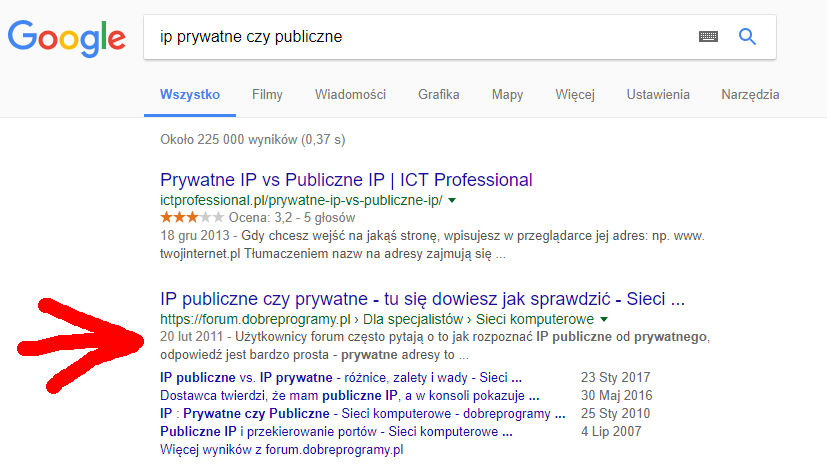Switch to the Wiadomości tab
827x472 pixels.
click(350, 94)
